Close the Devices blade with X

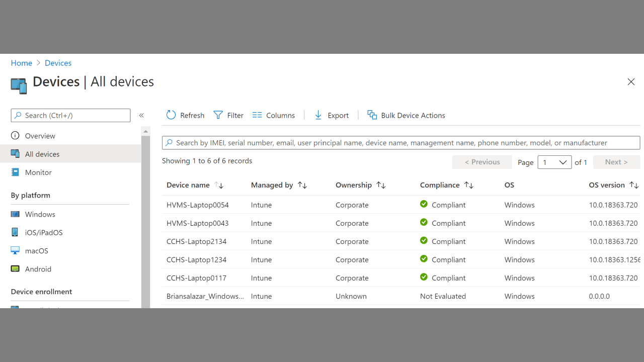pyautogui.click(x=631, y=82)
